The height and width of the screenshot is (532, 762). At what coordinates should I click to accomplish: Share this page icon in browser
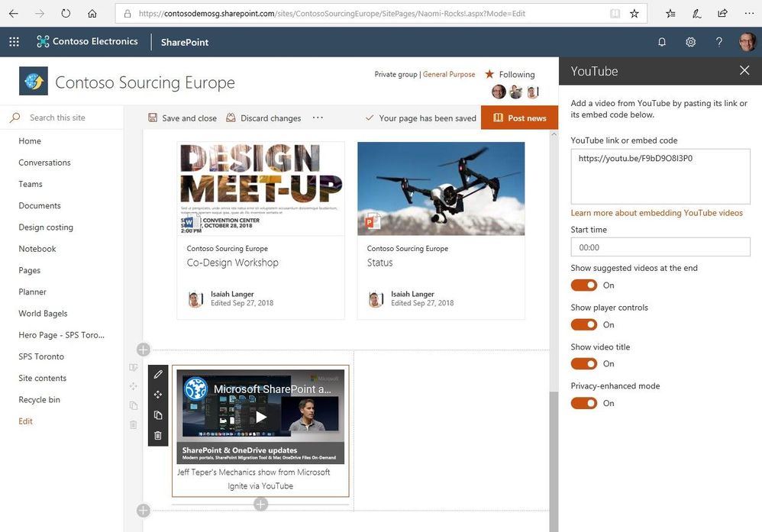click(x=722, y=14)
